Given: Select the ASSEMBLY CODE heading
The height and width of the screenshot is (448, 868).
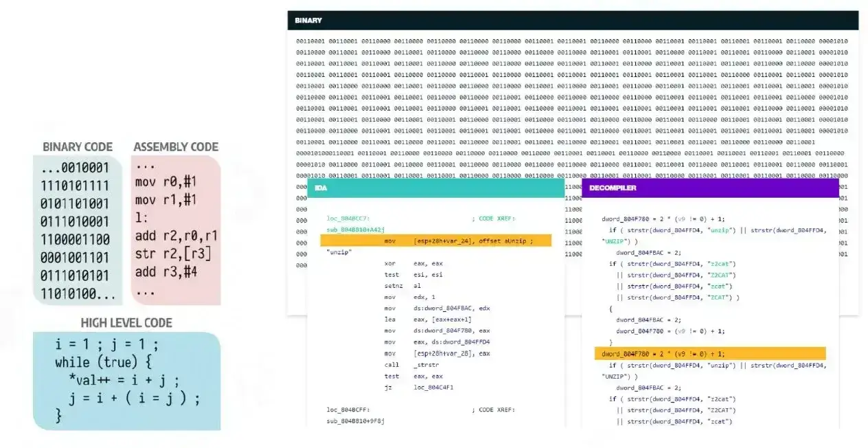Looking at the screenshot, I should coord(176,146).
